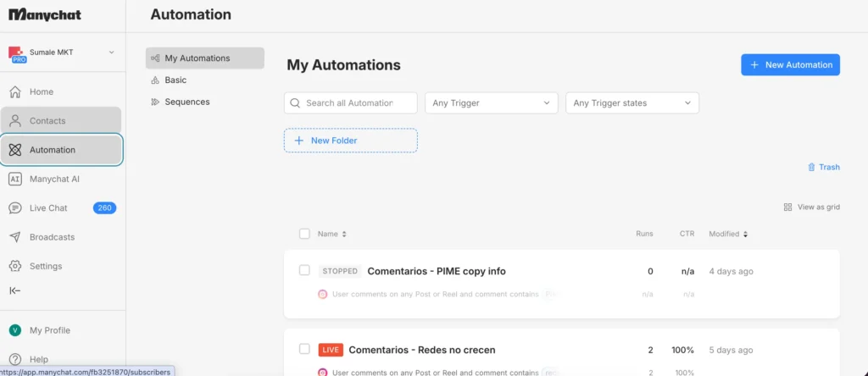This screenshot has height=376, width=868.
Task: Click '4 days ago' modified value
Action: coord(732,272)
